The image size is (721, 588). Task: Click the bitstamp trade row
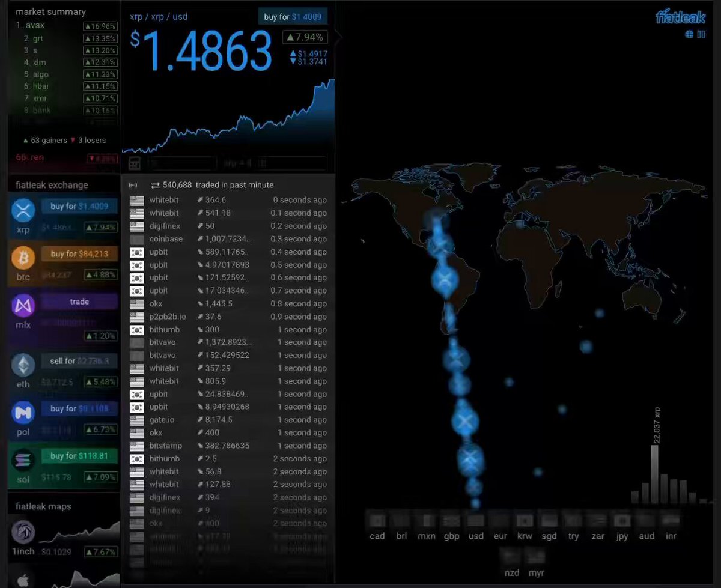pyautogui.click(x=228, y=446)
